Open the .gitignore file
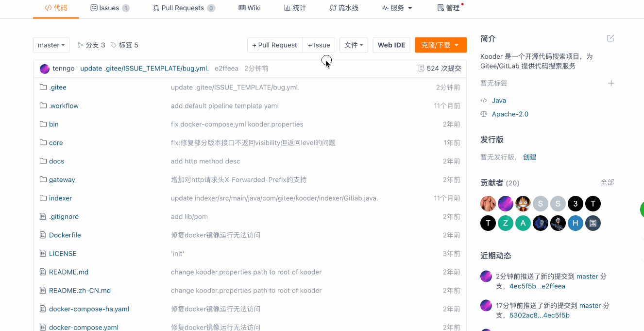 (64, 217)
